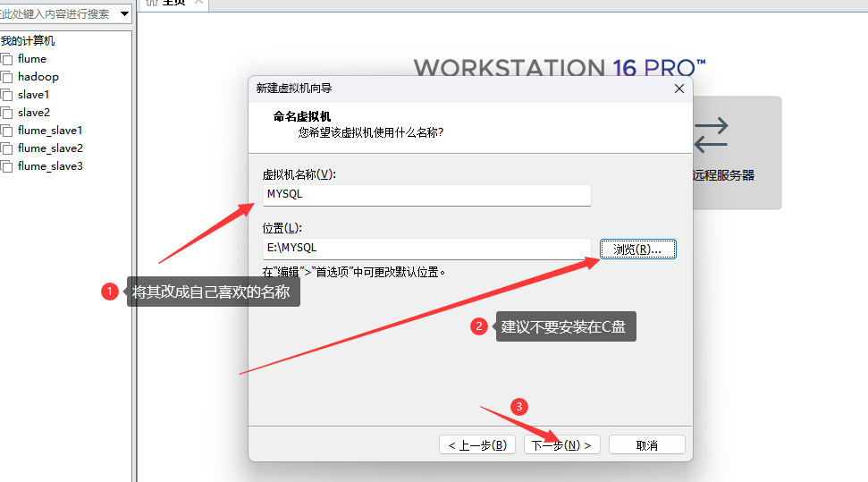Click the slave2 VM icon in library
Image resolution: width=868 pixels, height=482 pixels.
click(x=6, y=113)
